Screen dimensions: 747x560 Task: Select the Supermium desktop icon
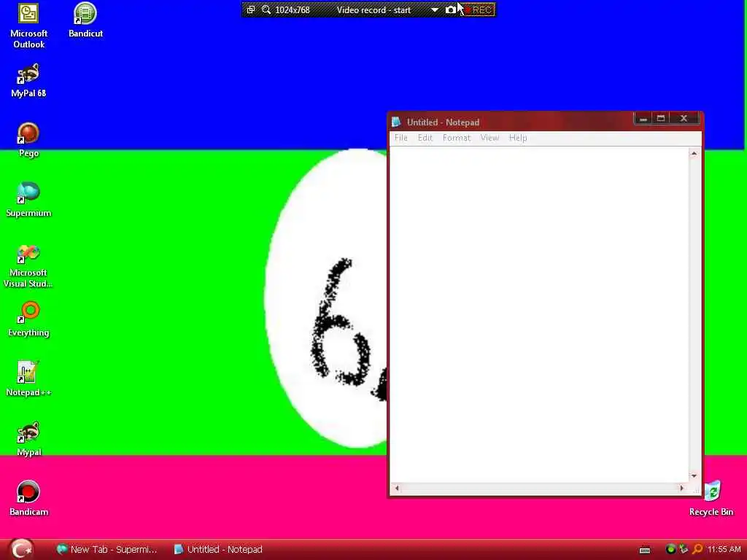(28, 200)
